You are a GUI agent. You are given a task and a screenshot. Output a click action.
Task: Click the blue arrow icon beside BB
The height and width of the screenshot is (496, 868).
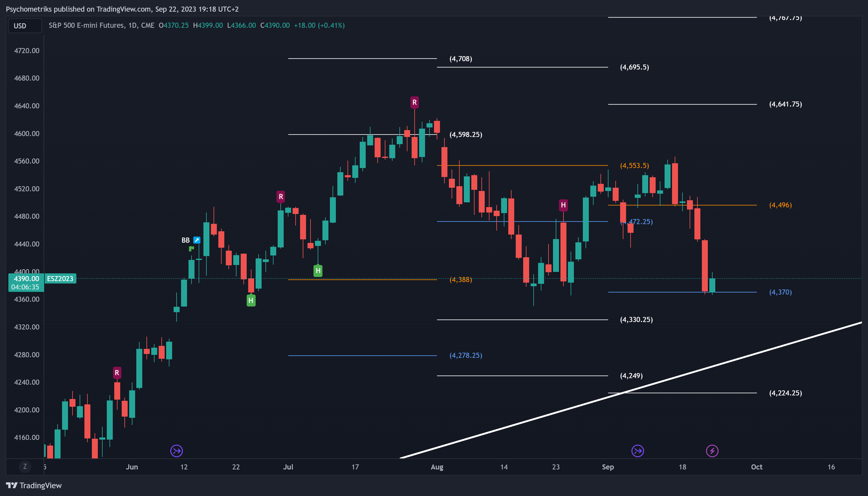click(x=197, y=240)
